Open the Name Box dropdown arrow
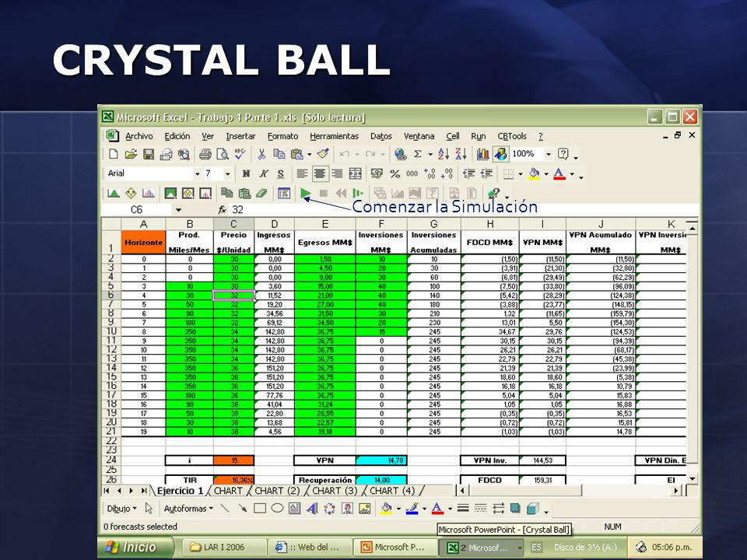 pyautogui.click(x=178, y=209)
